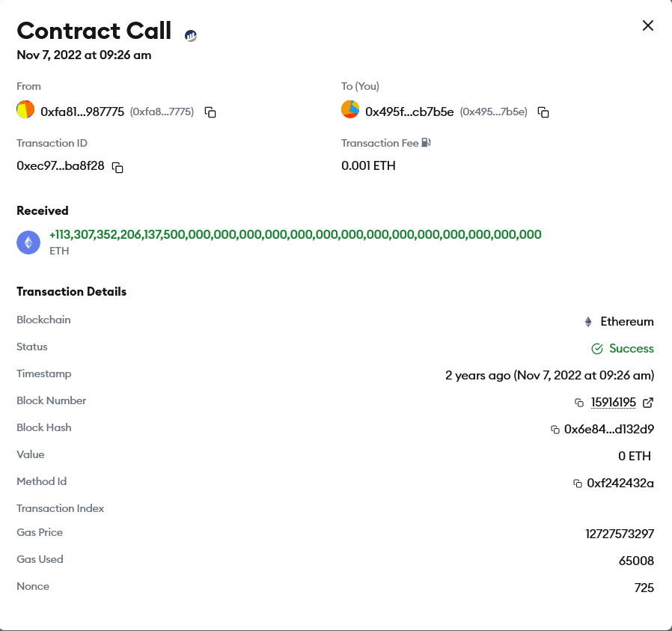
Task: Click the Ethereum token icon under Received
Action: pyautogui.click(x=28, y=243)
